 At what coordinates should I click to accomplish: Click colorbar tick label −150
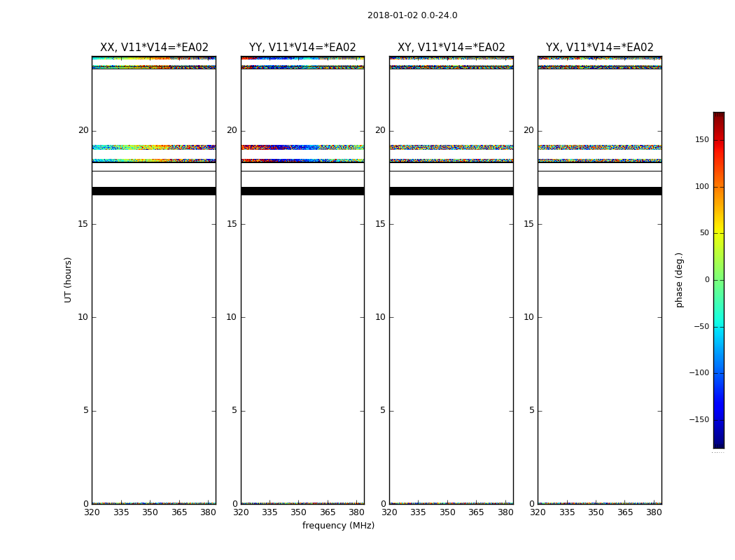(x=699, y=419)
